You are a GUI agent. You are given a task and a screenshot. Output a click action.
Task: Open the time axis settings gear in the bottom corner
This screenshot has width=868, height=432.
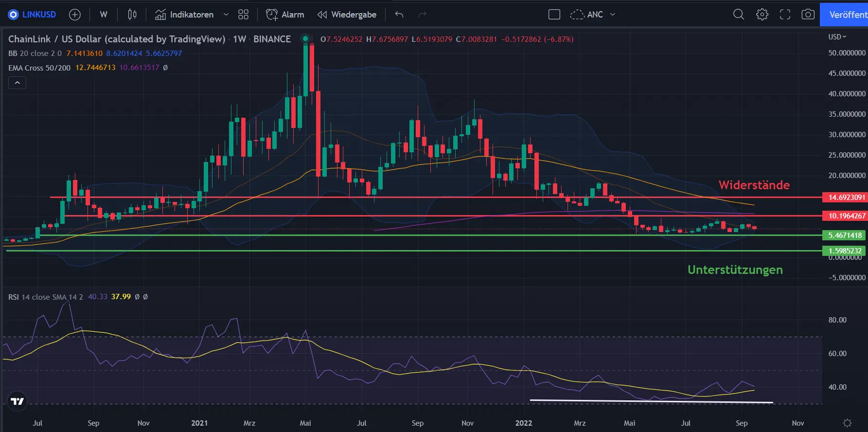click(x=847, y=423)
